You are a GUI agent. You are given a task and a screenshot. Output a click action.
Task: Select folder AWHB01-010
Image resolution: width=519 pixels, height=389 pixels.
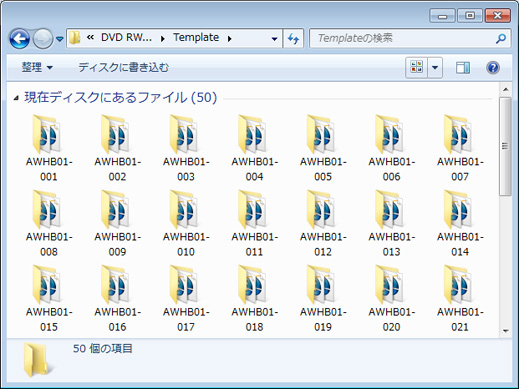click(x=186, y=223)
